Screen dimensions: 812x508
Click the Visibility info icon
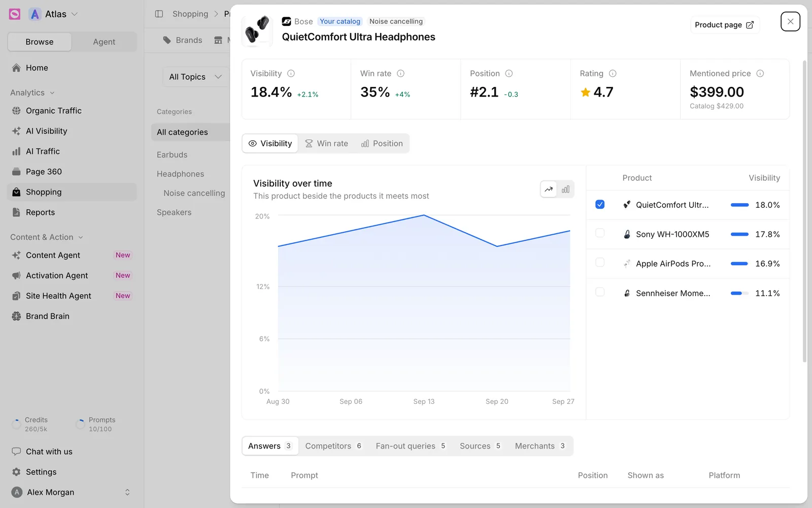coord(291,74)
